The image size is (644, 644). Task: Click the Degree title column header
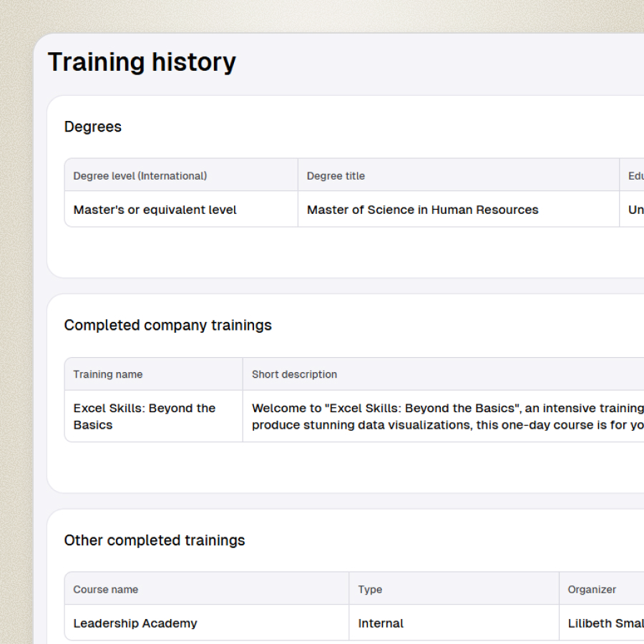(336, 175)
